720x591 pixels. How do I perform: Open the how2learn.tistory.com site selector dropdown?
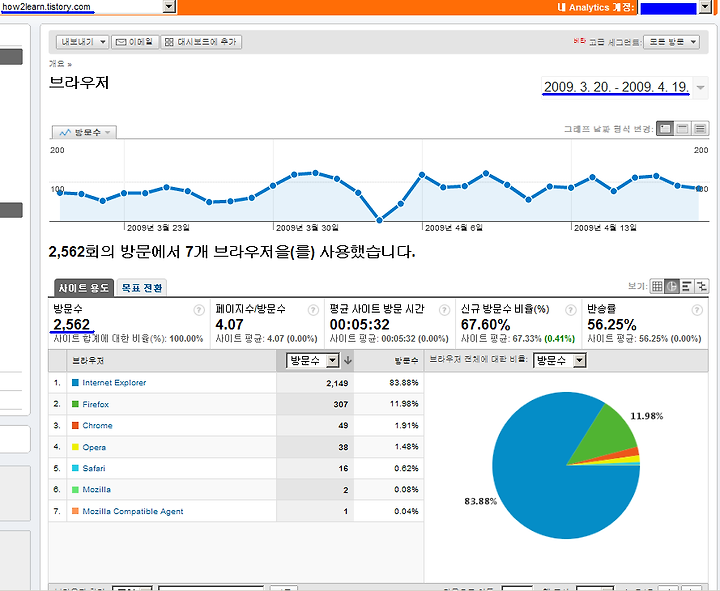169,6
